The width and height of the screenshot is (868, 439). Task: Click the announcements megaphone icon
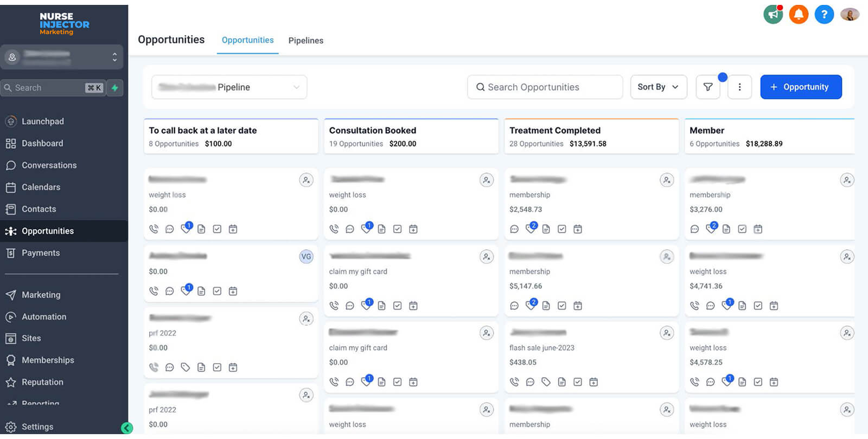pos(773,15)
